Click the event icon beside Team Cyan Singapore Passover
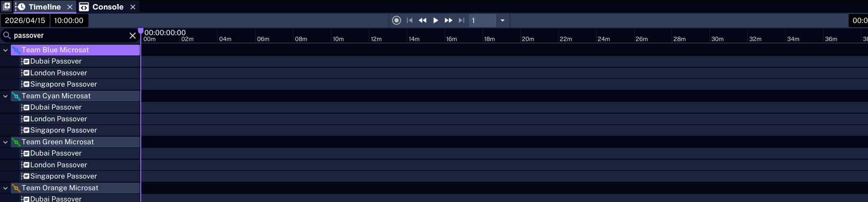868x202 pixels. click(x=26, y=130)
